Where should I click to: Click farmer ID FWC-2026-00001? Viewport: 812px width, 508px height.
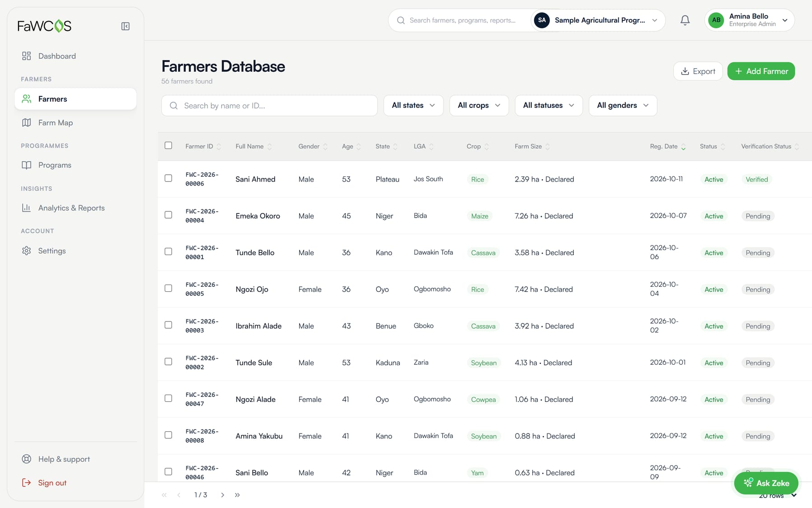pyautogui.click(x=202, y=252)
